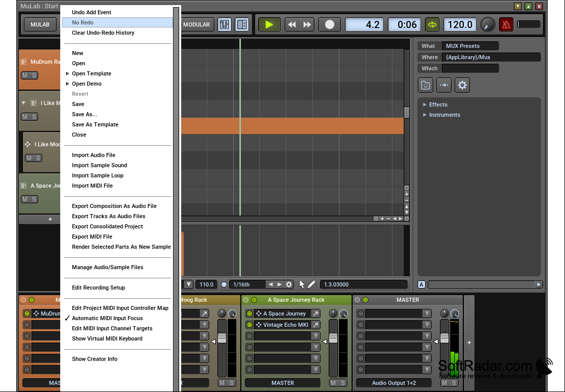Click the browser face preset icon
Screen dimensions: 565x392
click(x=426, y=85)
